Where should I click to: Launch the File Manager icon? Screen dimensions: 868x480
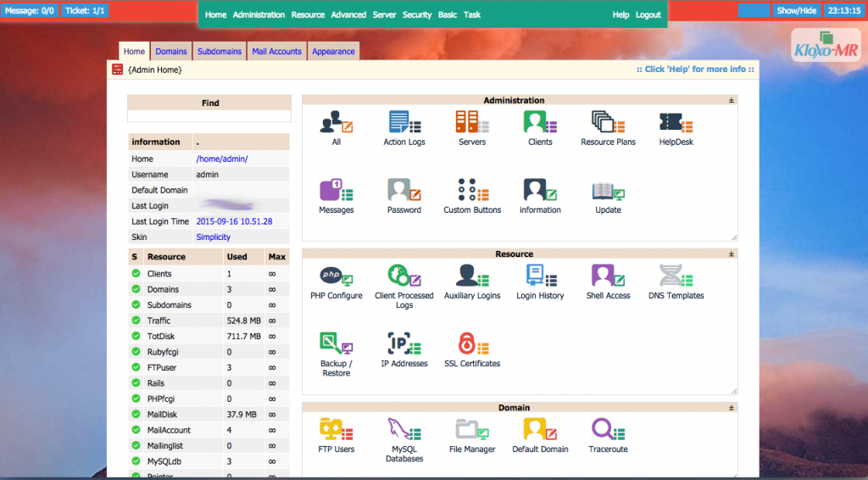coord(472,430)
